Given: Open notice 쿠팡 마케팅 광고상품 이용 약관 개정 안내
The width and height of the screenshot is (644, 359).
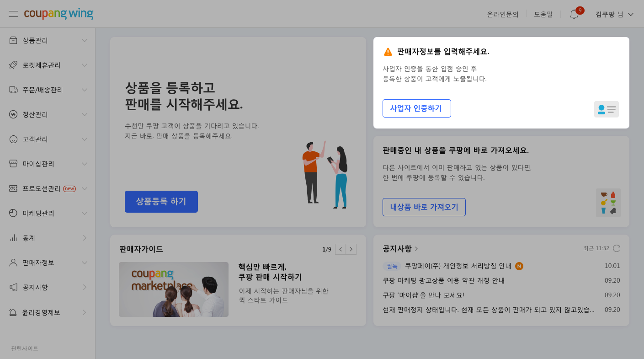Looking at the screenshot, I should click(x=443, y=281).
